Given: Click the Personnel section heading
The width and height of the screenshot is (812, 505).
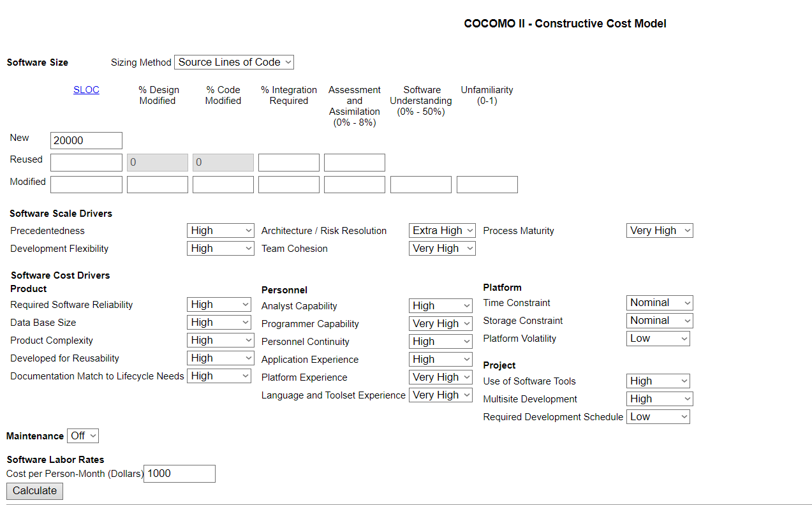Looking at the screenshot, I should coord(284,290).
